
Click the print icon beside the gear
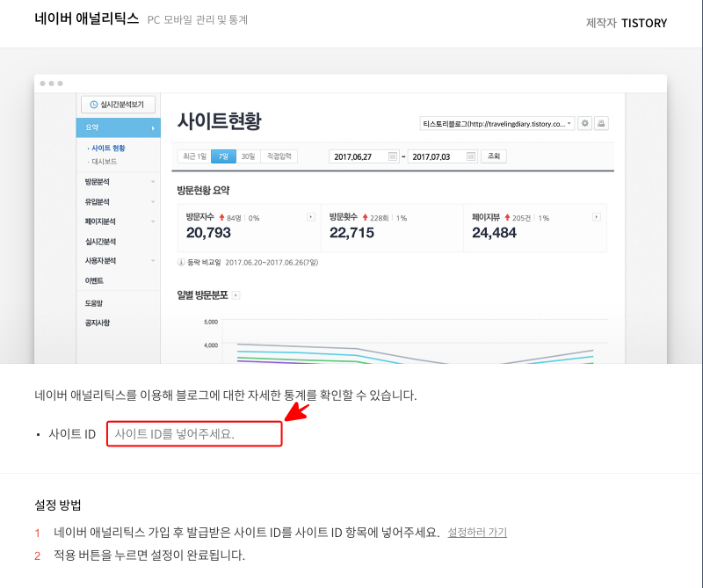[x=601, y=124]
